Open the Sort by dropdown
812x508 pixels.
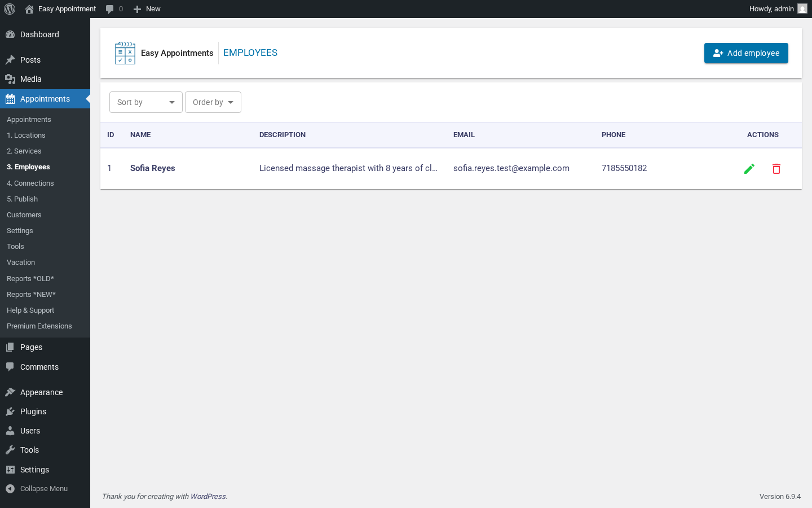pyautogui.click(x=146, y=102)
